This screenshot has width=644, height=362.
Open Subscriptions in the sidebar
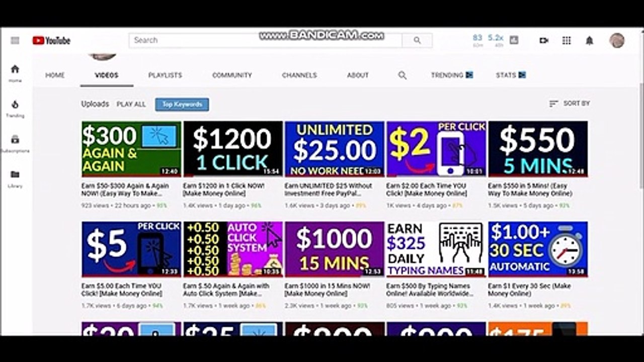(15, 143)
